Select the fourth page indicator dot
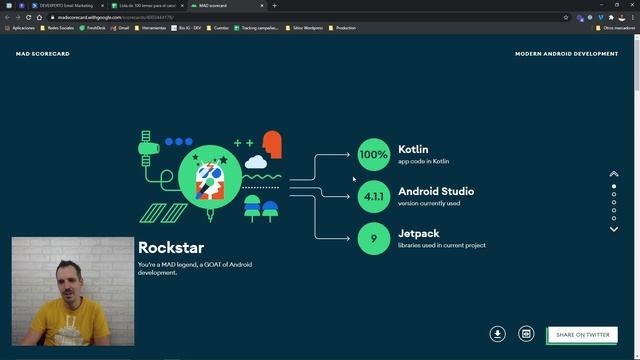This screenshot has width=640, height=360. pos(614,210)
